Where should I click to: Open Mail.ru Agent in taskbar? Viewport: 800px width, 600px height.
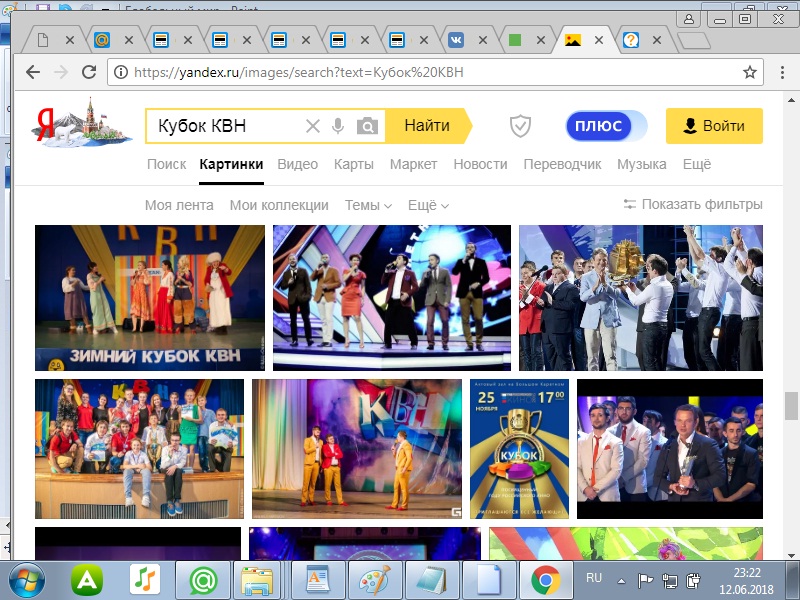point(204,581)
